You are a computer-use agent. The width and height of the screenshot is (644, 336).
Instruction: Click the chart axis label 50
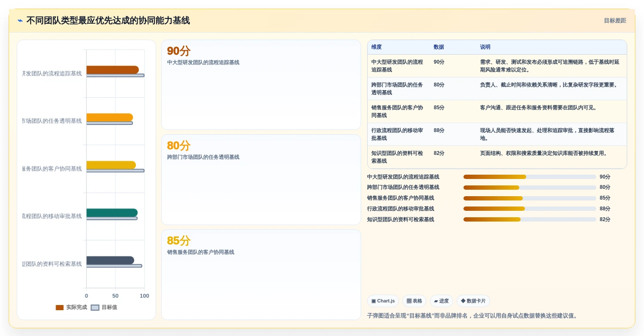point(115,296)
